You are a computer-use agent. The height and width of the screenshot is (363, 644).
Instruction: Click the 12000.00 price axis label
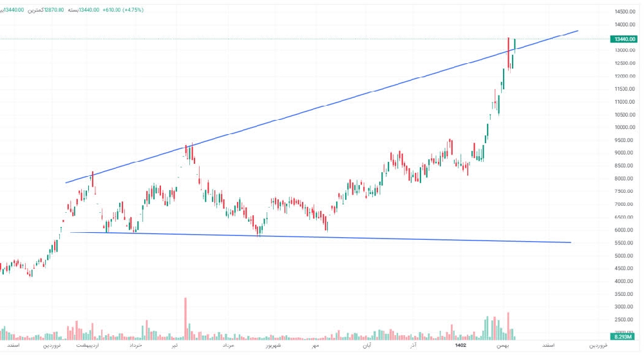pos(625,76)
